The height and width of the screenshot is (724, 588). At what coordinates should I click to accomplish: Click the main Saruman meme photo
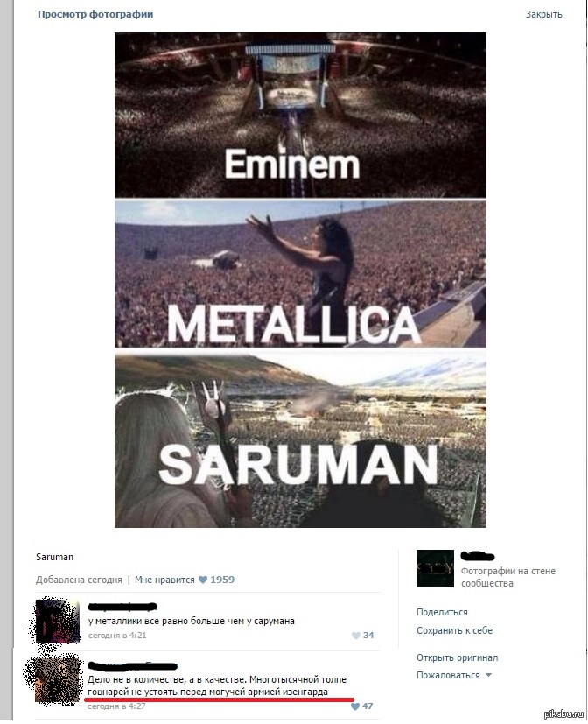click(300, 280)
